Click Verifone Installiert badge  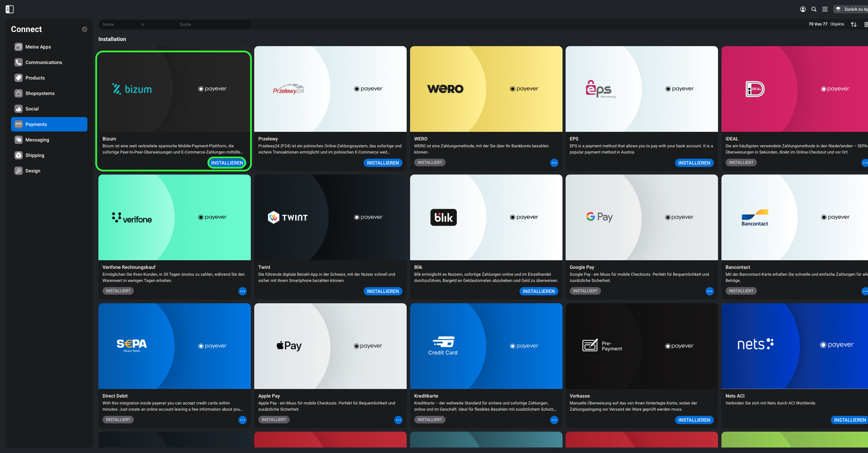pyautogui.click(x=118, y=291)
